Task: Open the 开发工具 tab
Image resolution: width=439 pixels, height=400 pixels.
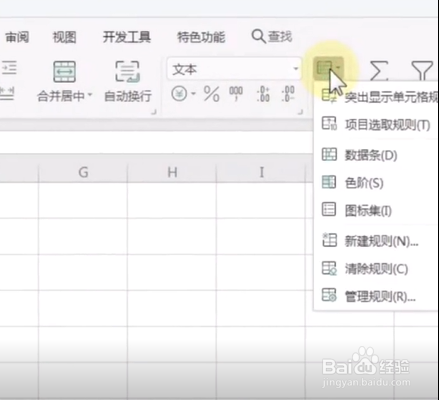Action: (x=127, y=37)
